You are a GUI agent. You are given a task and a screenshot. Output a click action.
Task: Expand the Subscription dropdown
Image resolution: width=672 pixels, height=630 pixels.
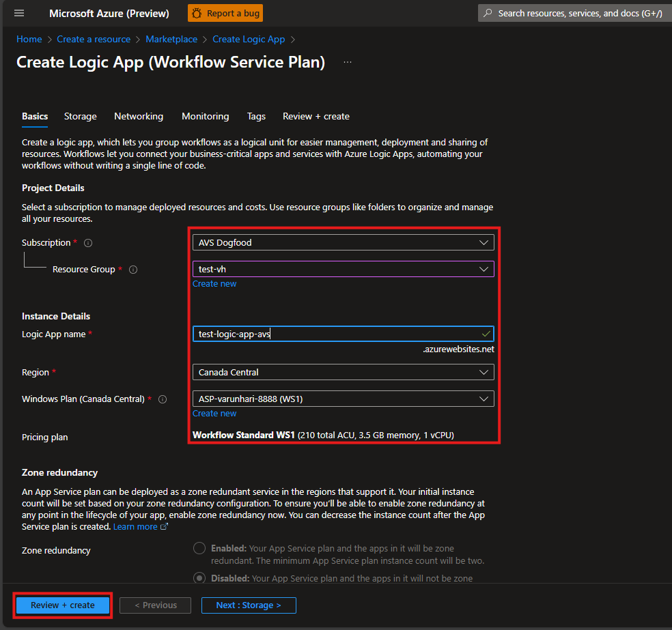[x=343, y=242]
